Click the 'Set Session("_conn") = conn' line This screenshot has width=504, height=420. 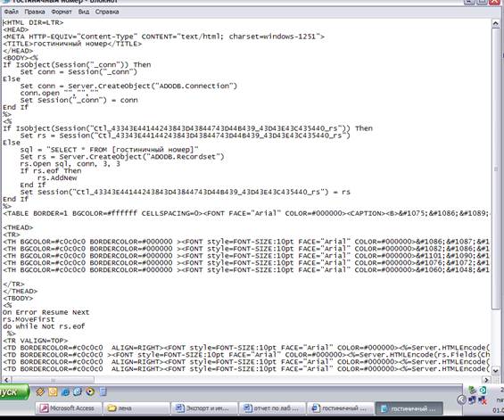point(78,101)
